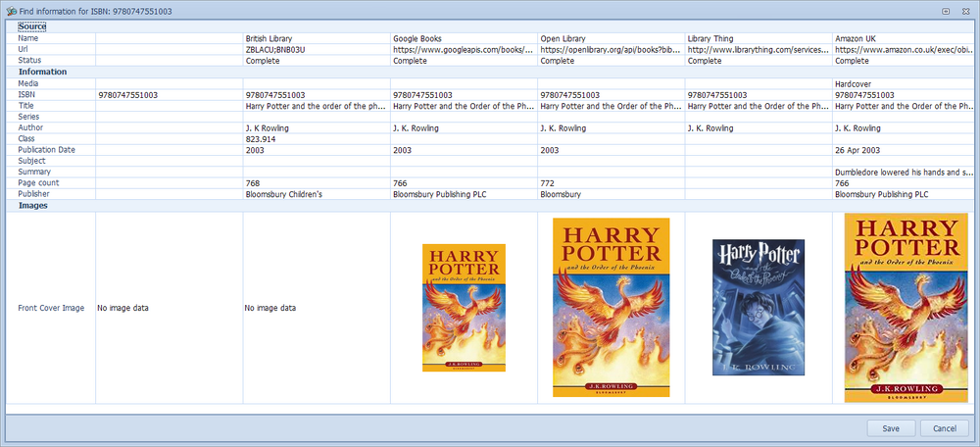
Task: Click the ZBLACU;BNB03U url cell
Action: point(317,49)
